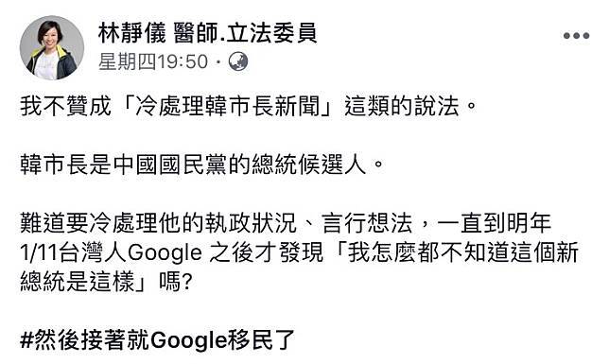This screenshot has height=364, width=609.
Task: Click the sentence 韓市長是中國國民黨的總統候選人
Action: click(202, 165)
